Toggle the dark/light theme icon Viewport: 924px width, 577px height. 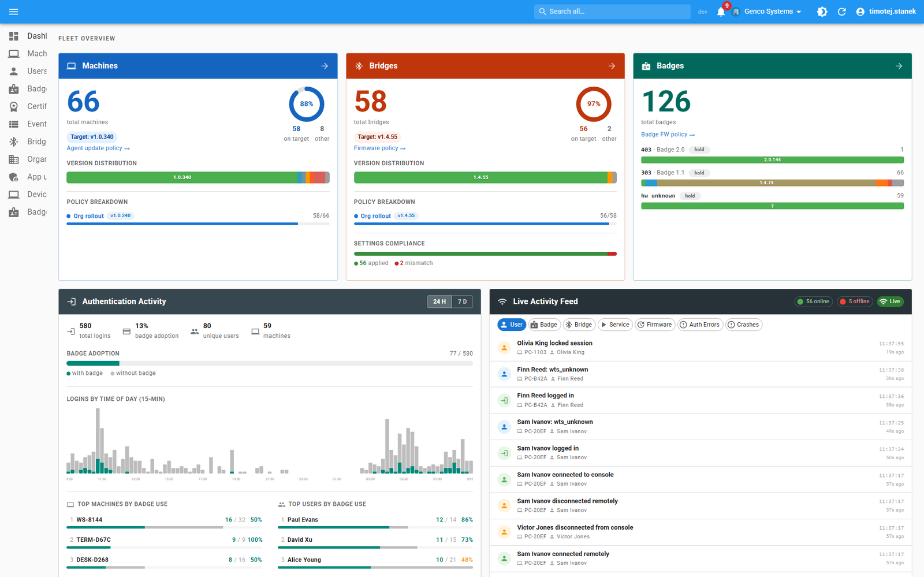pyautogui.click(x=822, y=12)
